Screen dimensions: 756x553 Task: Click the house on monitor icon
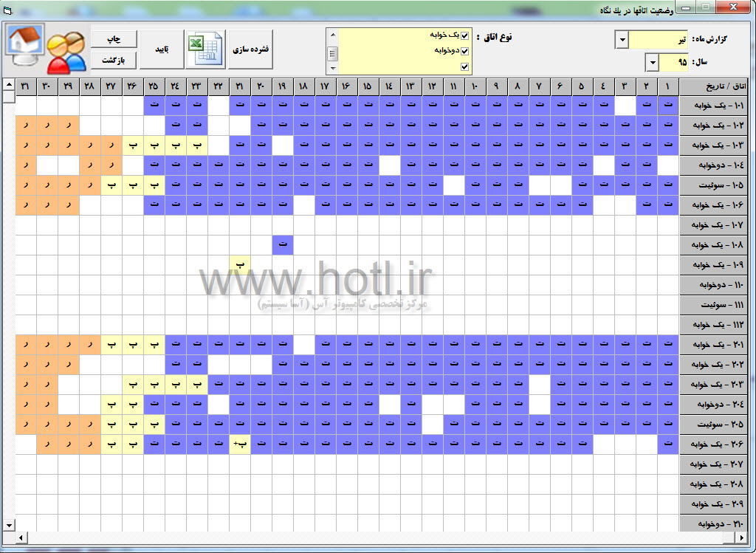click(25, 44)
